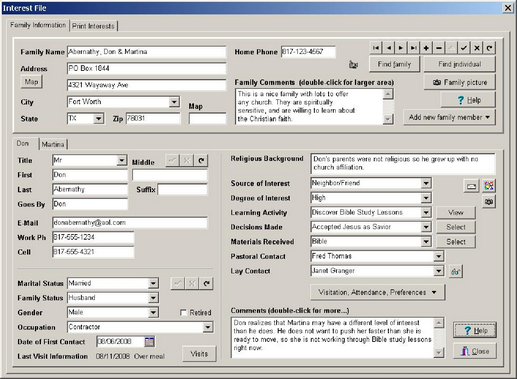Expand Decisions Made dropdown
Image resolution: width=517 pixels, height=379 pixels.
pyautogui.click(x=426, y=227)
